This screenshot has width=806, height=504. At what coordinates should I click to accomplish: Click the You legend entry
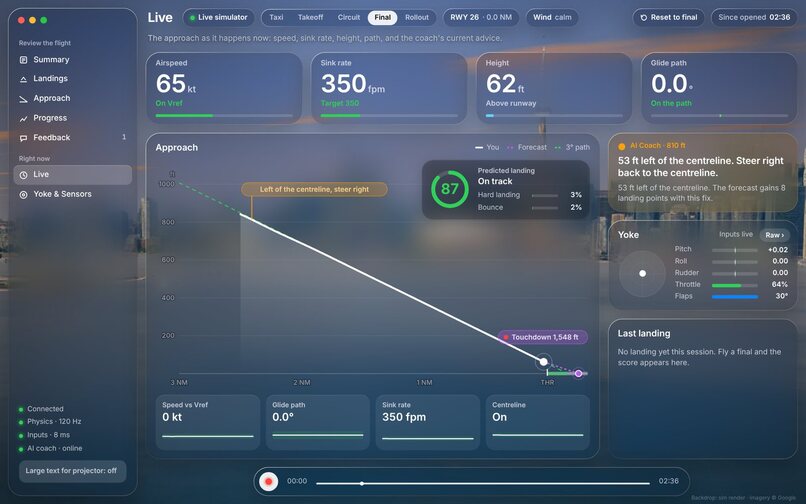(x=487, y=148)
